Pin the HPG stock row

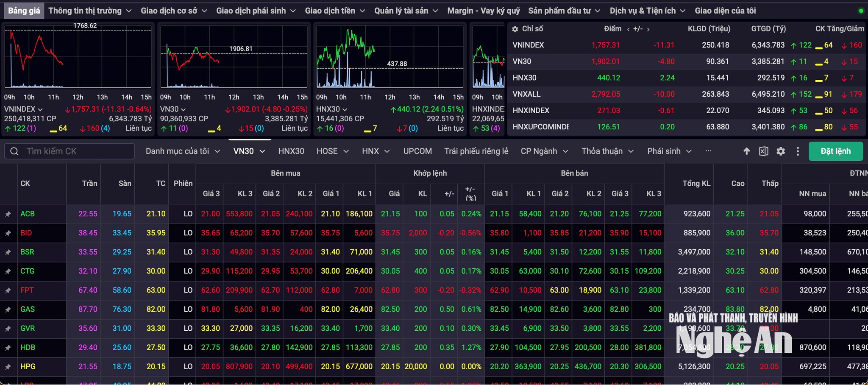[x=8, y=367]
